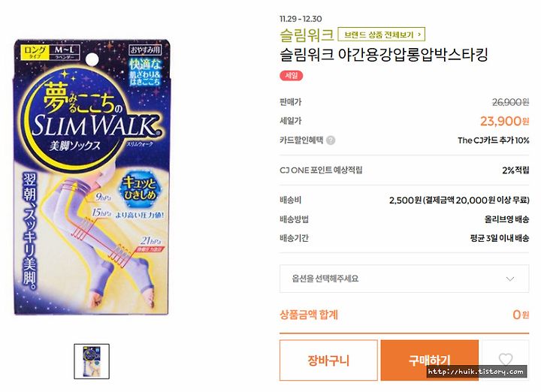
Task: Click the card discount help question icon
Action: tap(331, 140)
